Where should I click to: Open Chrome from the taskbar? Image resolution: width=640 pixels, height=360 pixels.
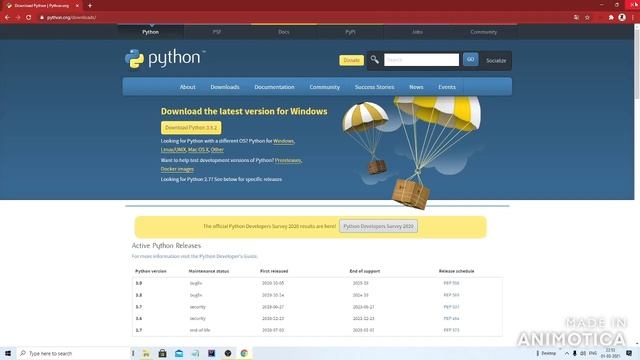point(244,353)
